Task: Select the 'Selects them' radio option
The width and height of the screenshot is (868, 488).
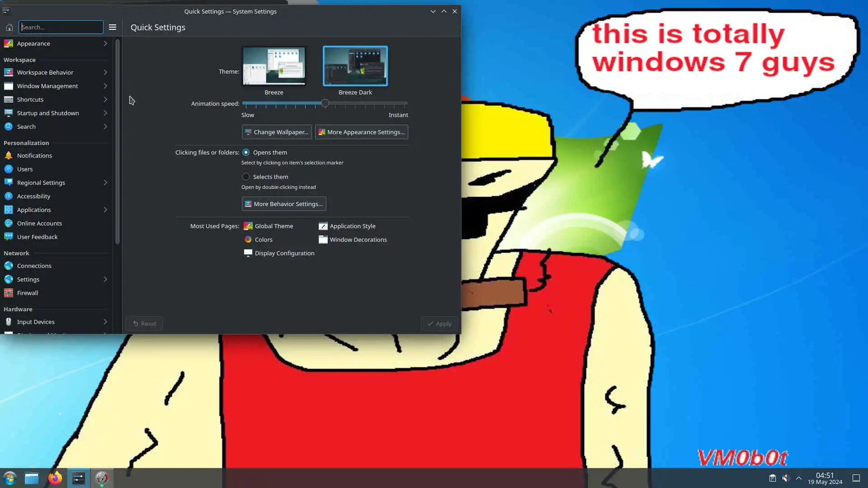Action: (x=246, y=177)
